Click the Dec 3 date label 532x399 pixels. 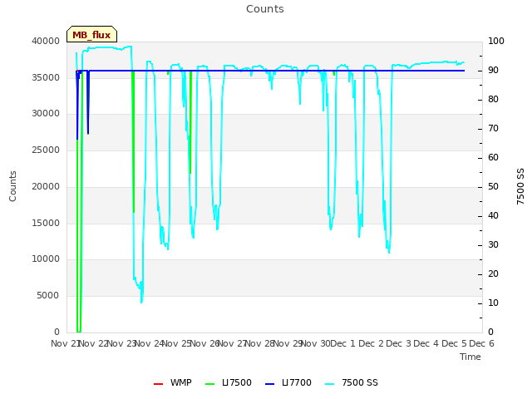399,343
